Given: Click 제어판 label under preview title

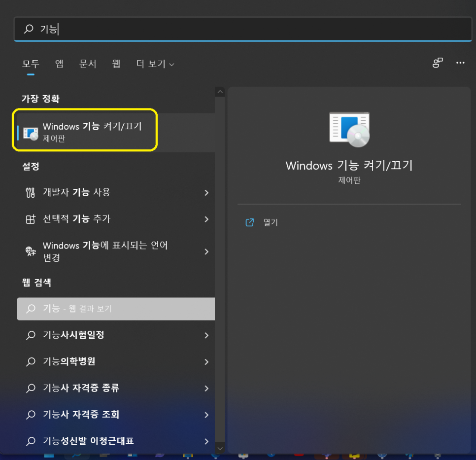Looking at the screenshot, I should pyautogui.click(x=349, y=180).
